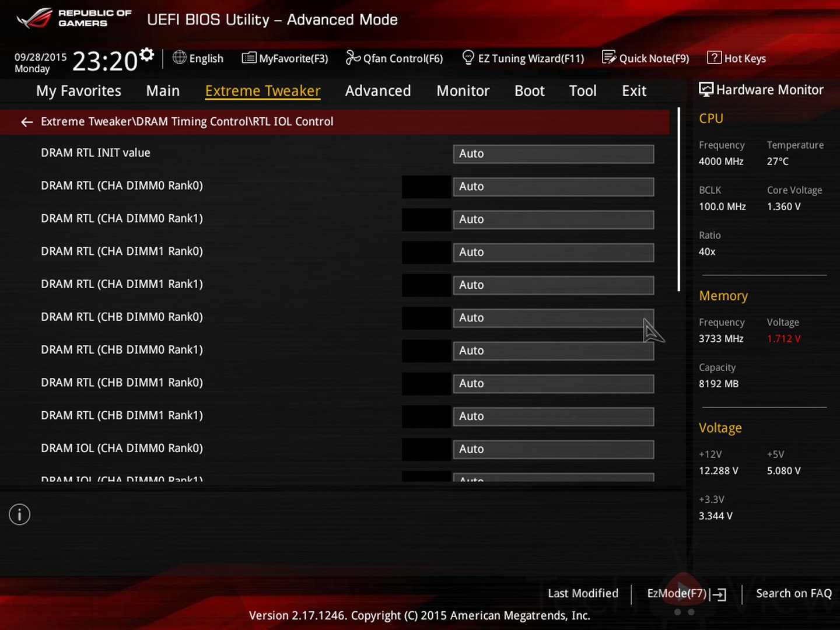This screenshot has width=840, height=630.
Task: Open Quick Note(F9) notepad icon
Action: point(609,57)
